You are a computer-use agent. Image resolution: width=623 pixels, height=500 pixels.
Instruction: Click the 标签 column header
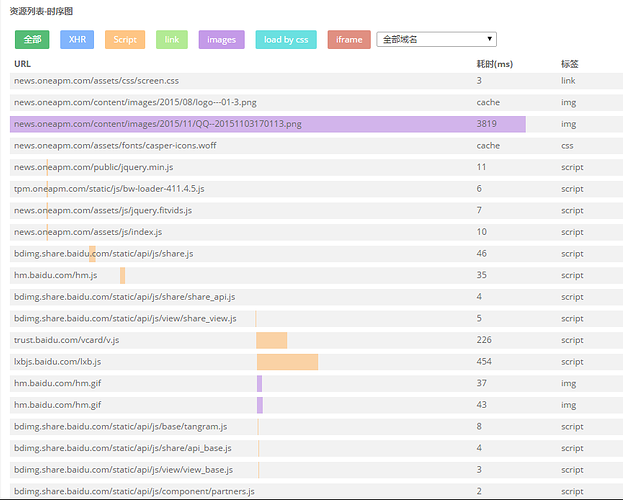point(569,63)
